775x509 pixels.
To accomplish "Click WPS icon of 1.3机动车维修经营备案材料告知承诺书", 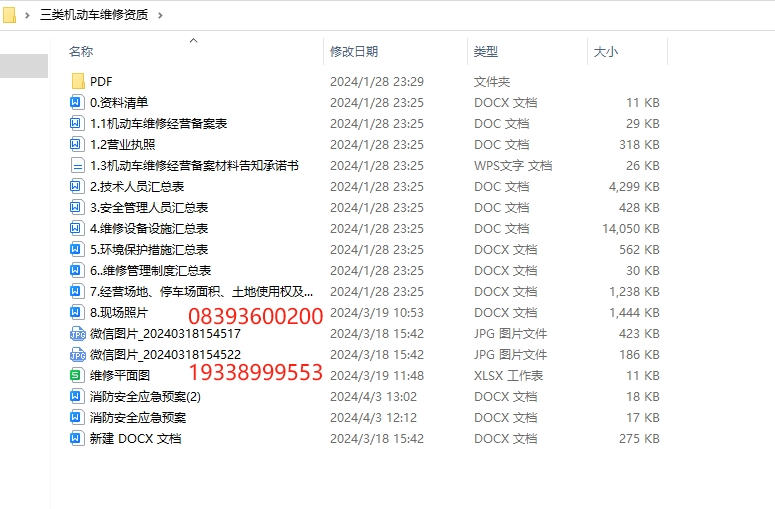I will pos(77,166).
